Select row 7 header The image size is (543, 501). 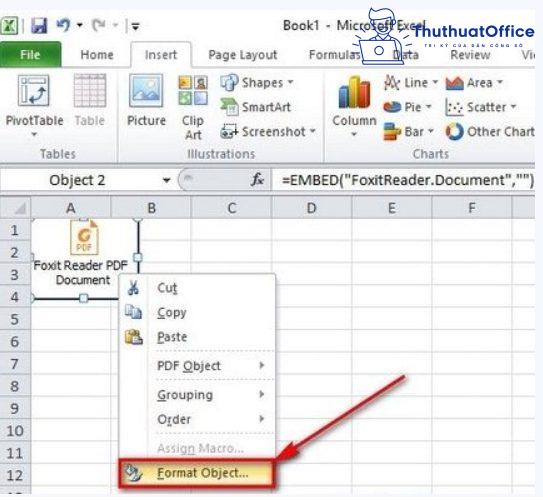coord(15,364)
